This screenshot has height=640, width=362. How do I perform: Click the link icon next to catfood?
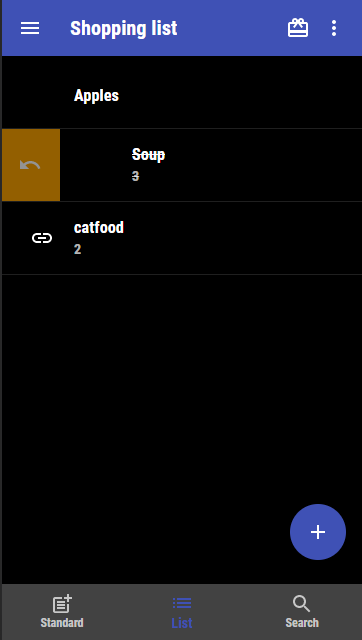click(x=42, y=238)
